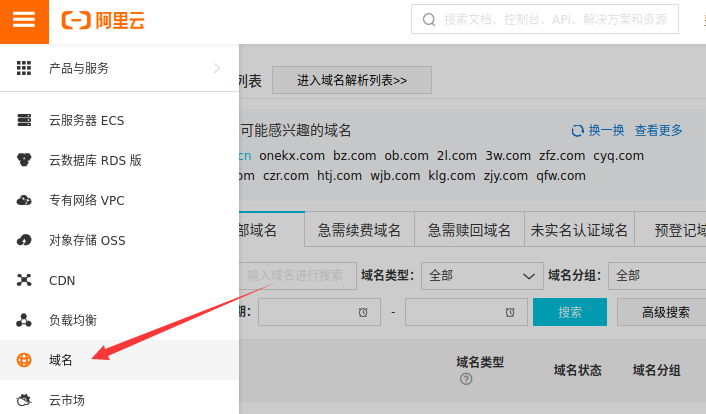
Task: Click suggested domain ob.com
Action: [406, 156]
